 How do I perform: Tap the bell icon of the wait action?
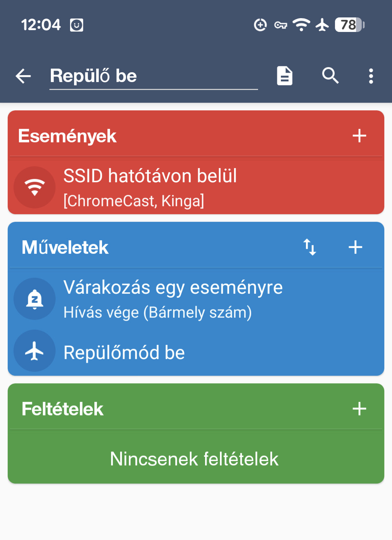(34, 299)
